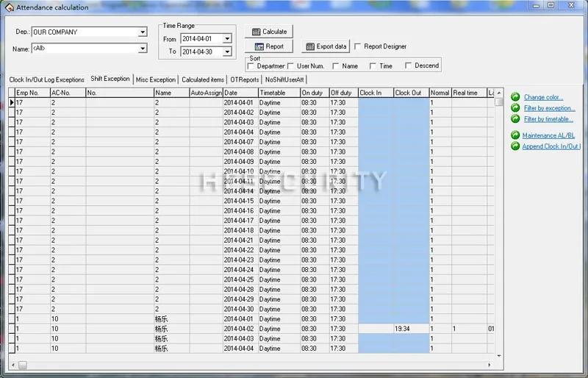Open the Filter by timetable link
The height and width of the screenshot is (378, 588).
(x=548, y=118)
